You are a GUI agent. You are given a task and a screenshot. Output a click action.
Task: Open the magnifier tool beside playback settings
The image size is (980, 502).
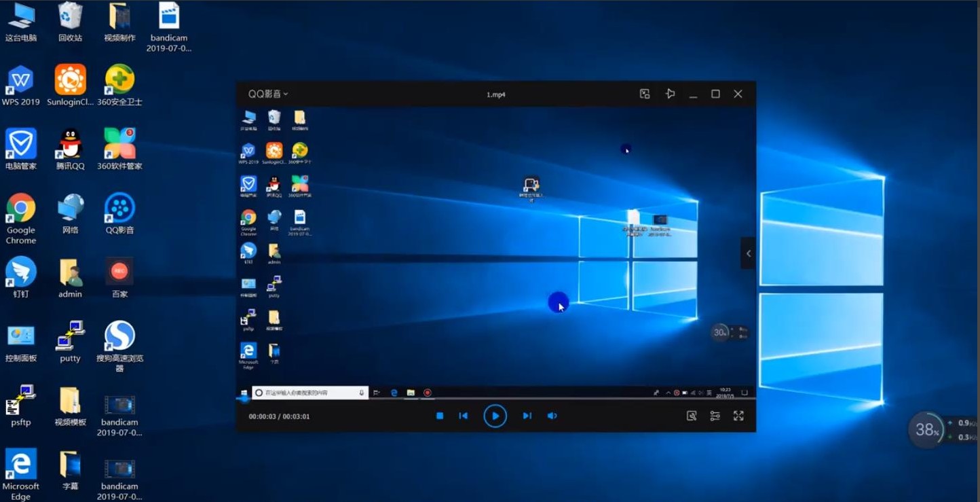(692, 416)
